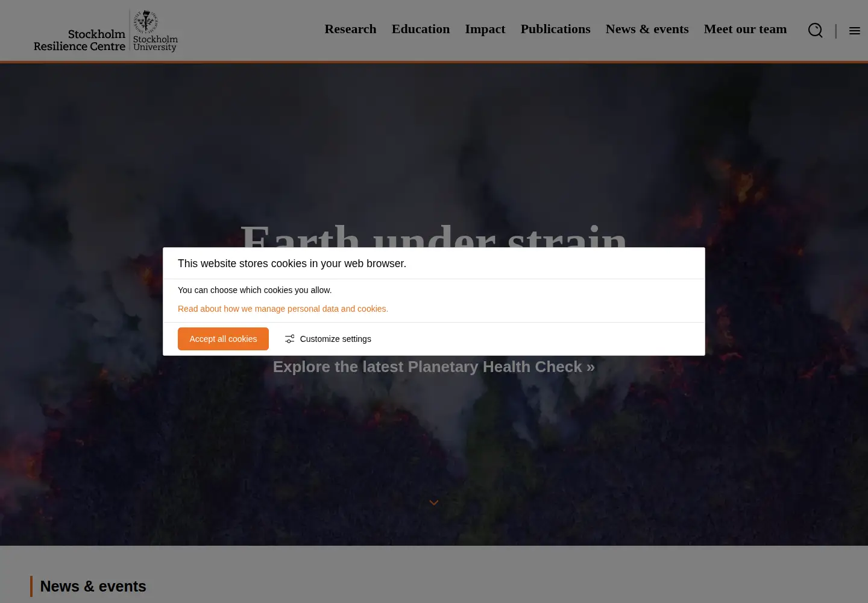
Task: Open the Research menu
Action: 350,29
